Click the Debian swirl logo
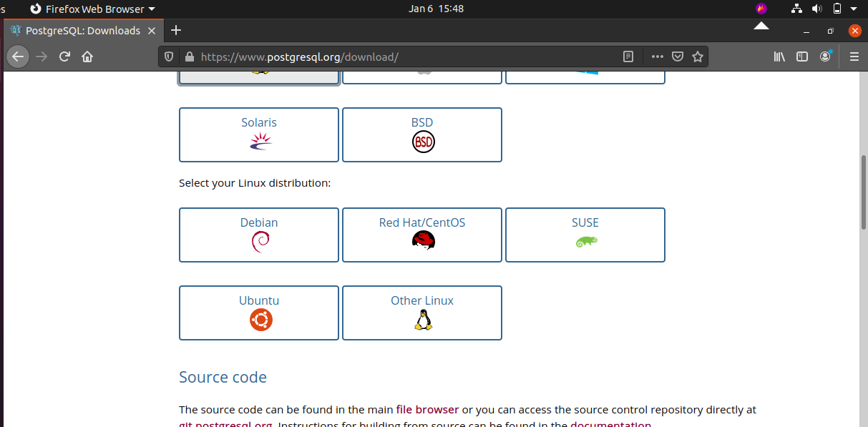 click(260, 242)
